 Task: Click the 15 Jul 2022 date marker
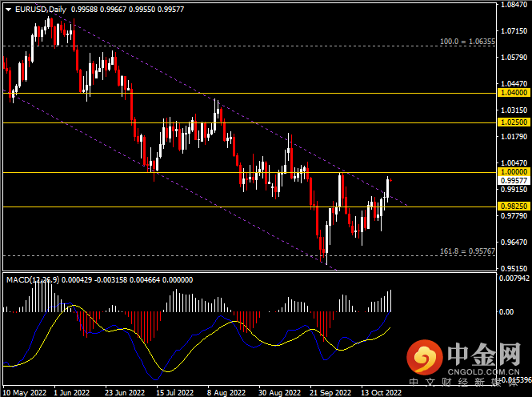(x=174, y=392)
